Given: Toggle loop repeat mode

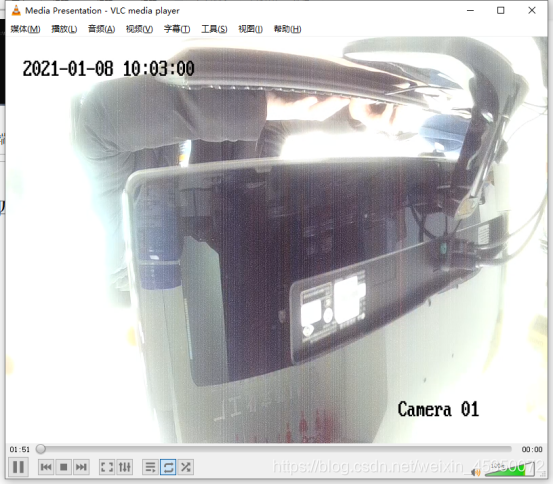Looking at the screenshot, I should pyautogui.click(x=168, y=467).
